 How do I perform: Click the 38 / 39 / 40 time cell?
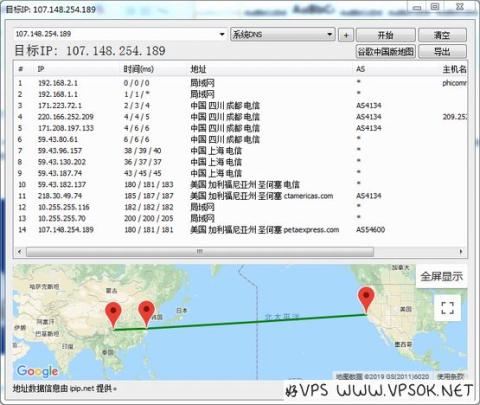(x=143, y=151)
